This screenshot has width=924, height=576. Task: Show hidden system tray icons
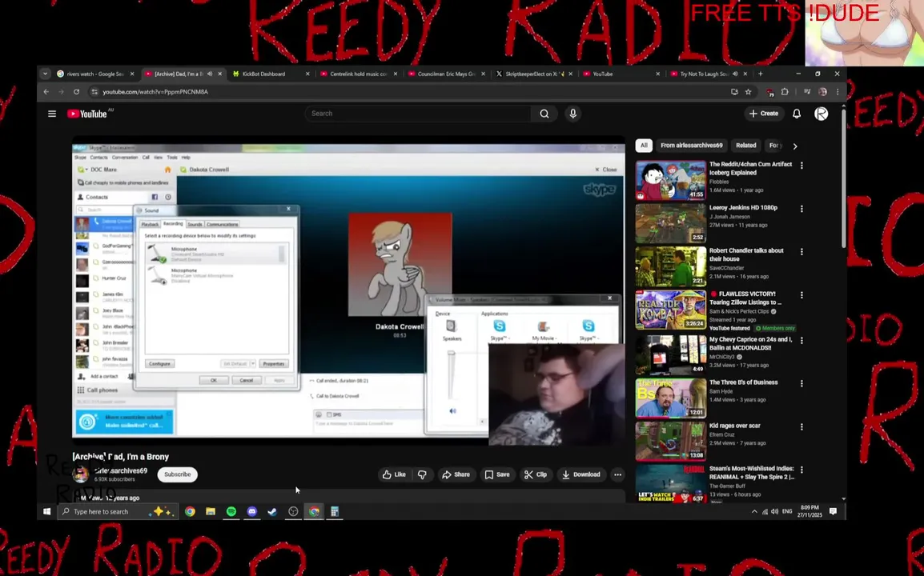754,511
